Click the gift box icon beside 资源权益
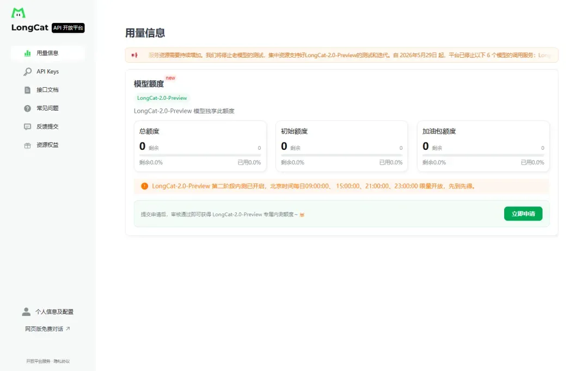The height and width of the screenshot is (371, 588). pos(27,145)
